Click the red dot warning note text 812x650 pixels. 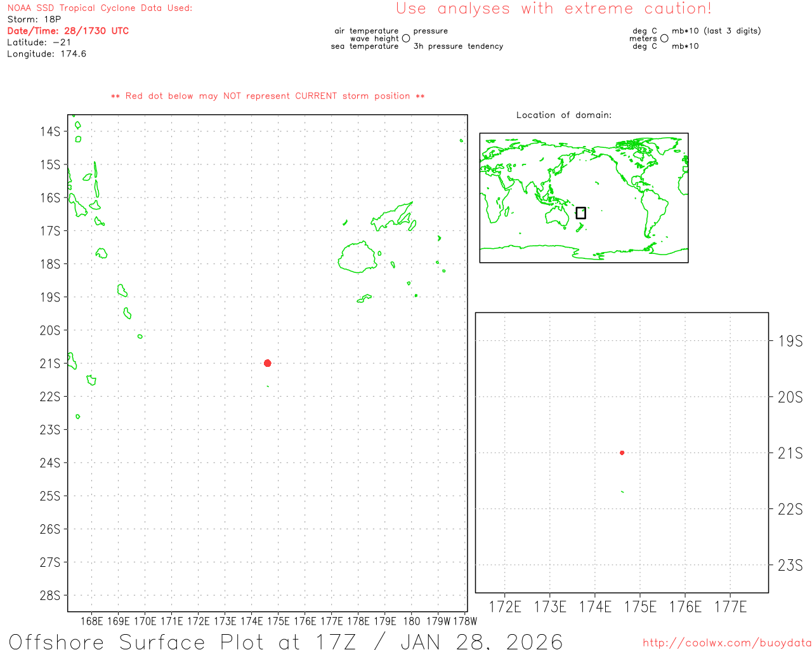point(268,96)
